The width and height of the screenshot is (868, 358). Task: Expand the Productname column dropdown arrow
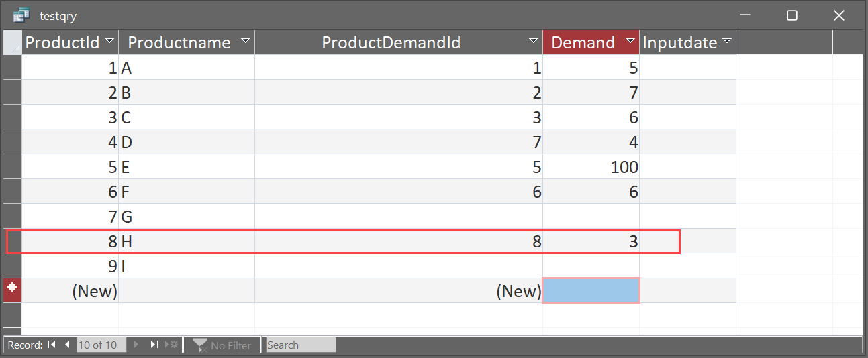(246, 42)
